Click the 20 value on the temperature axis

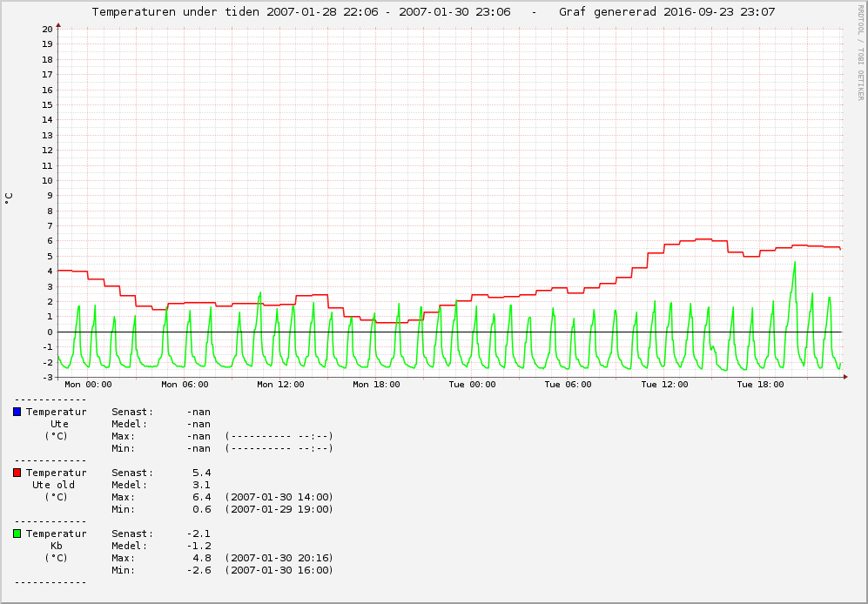[x=47, y=29]
